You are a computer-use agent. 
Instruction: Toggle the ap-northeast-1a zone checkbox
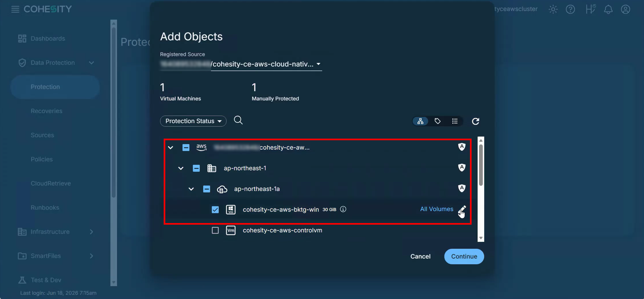point(206,189)
